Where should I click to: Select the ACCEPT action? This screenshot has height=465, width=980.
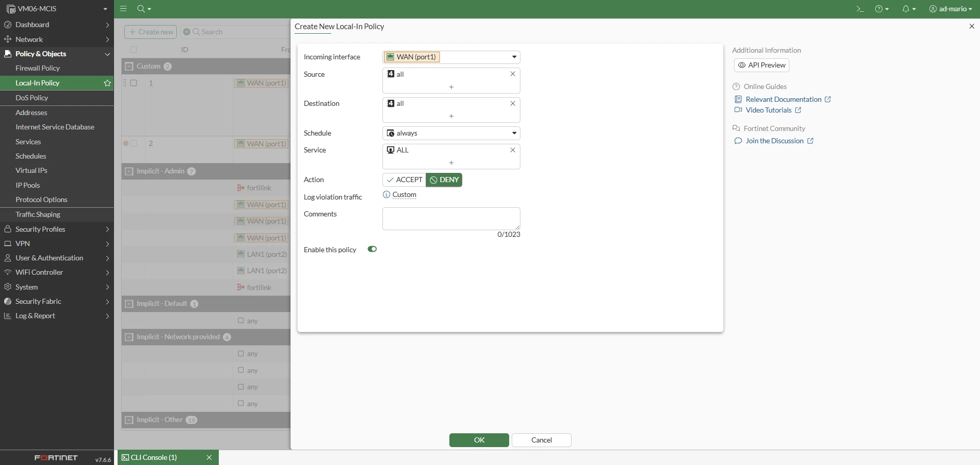[404, 180]
